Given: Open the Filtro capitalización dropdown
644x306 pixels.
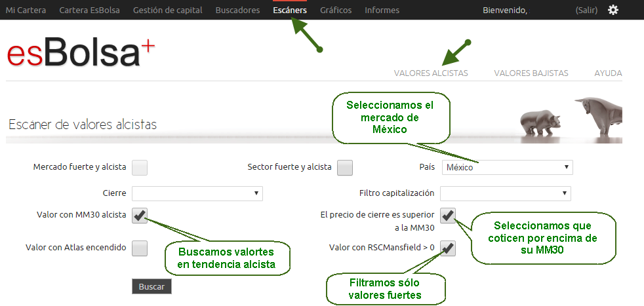Looking at the screenshot, I should [x=505, y=193].
